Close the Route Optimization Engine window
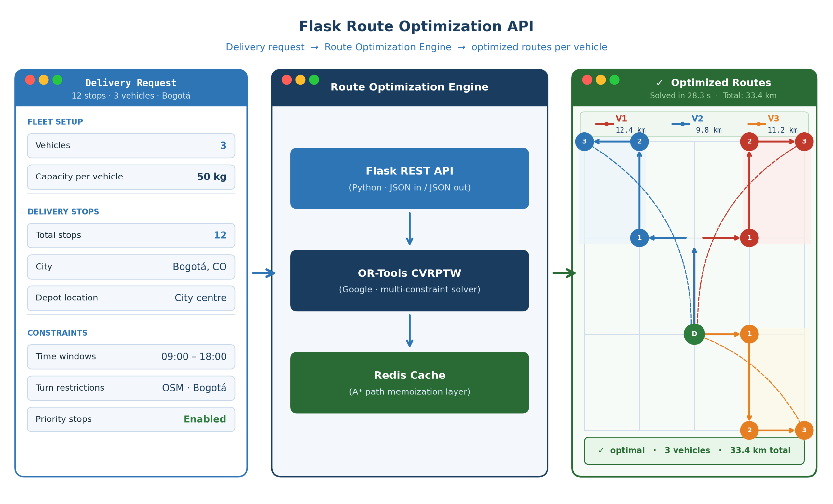The image size is (833, 504). [287, 80]
